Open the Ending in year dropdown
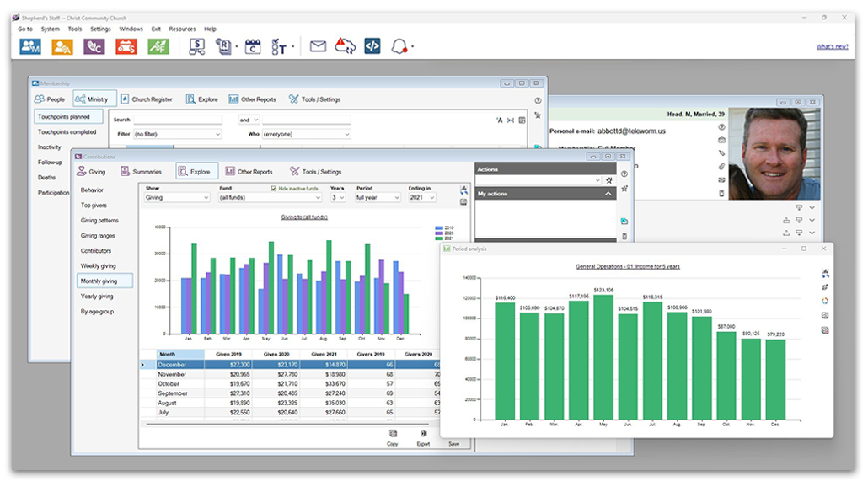 tap(422, 197)
